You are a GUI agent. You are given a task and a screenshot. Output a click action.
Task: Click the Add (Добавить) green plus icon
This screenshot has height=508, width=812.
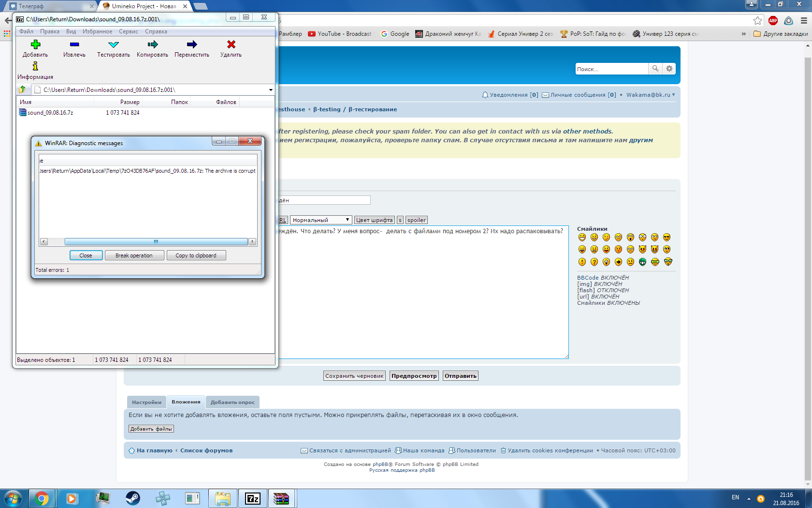[35, 45]
